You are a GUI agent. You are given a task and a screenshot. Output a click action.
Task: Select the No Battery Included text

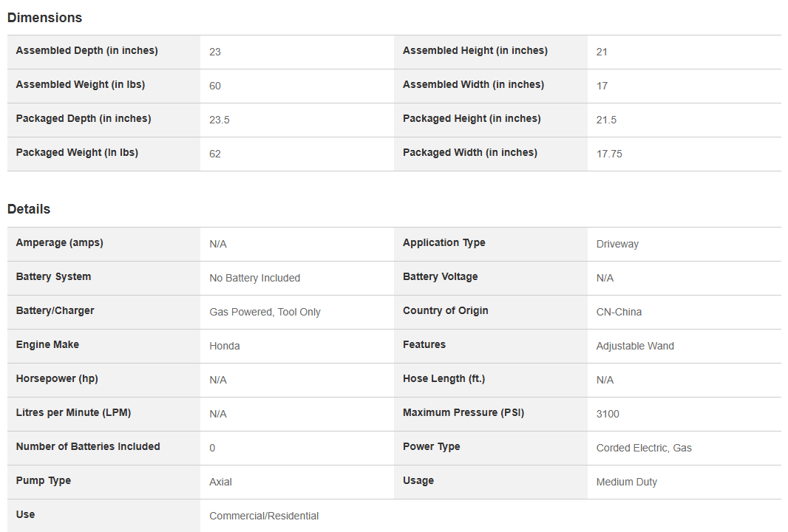pyautogui.click(x=254, y=278)
